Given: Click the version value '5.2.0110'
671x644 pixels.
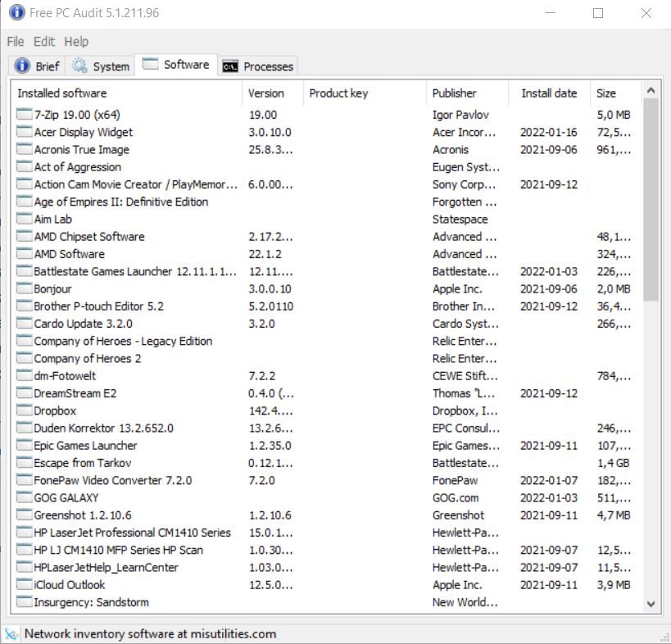Looking at the screenshot, I should [x=271, y=306].
